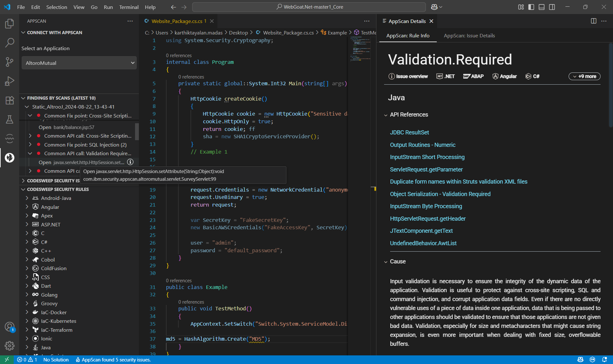Switch to AppScan: Issue Details tab
The image size is (613, 364).
tap(469, 36)
